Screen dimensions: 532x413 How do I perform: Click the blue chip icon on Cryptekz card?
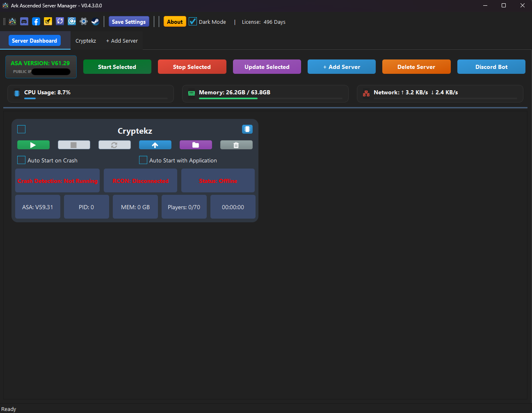coord(247,129)
